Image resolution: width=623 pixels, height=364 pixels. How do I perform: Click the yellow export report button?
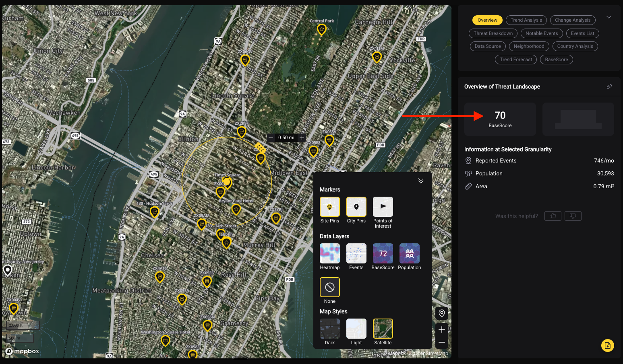click(x=607, y=345)
